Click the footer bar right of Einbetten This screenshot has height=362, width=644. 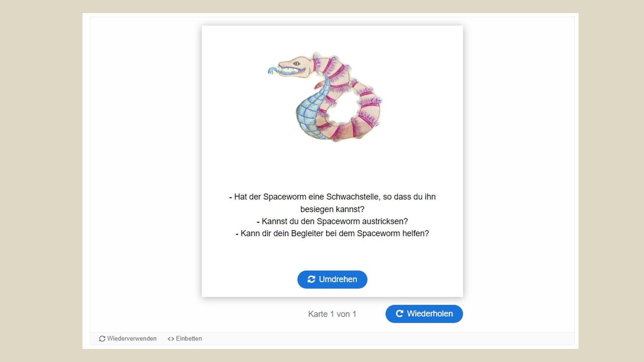click(x=388, y=339)
